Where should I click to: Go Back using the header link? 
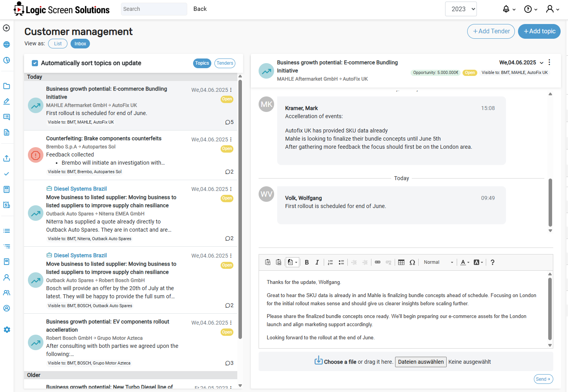(x=200, y=9)
